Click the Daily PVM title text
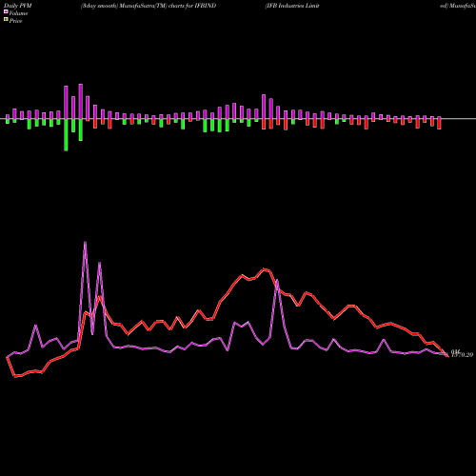Image resolution: width=476 pixels, height=476 pixels. tap(18, 6)
